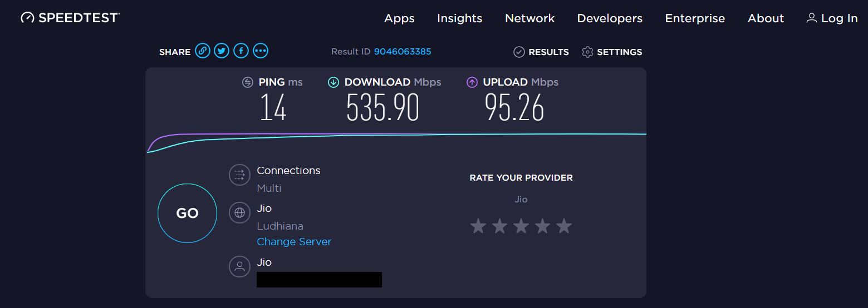Rate provider Jio one star
Image resolution: width=868 pixels, height=308 pixels.
click(478, 226)
